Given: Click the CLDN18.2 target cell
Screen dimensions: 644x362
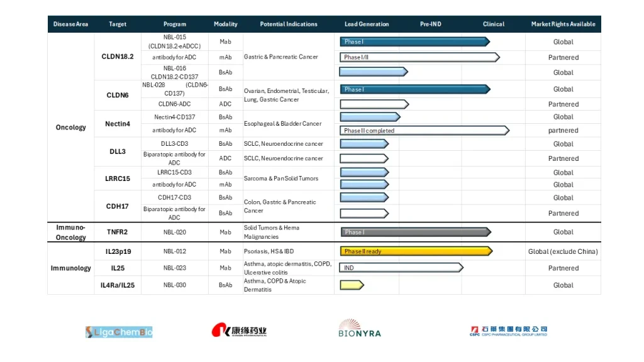Looking at the screenshot, I should click(118, 57).
